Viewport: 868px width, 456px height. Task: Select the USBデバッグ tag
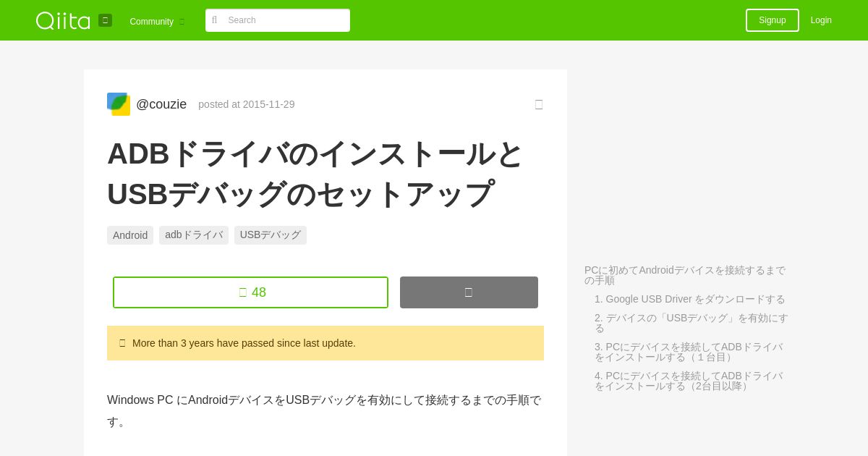(x=271, y=235)
